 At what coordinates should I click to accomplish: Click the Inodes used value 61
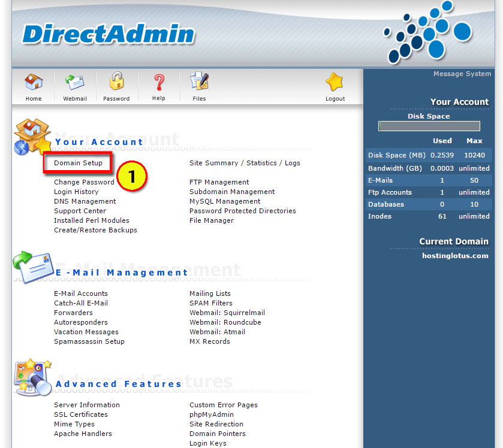pos(442,216)
